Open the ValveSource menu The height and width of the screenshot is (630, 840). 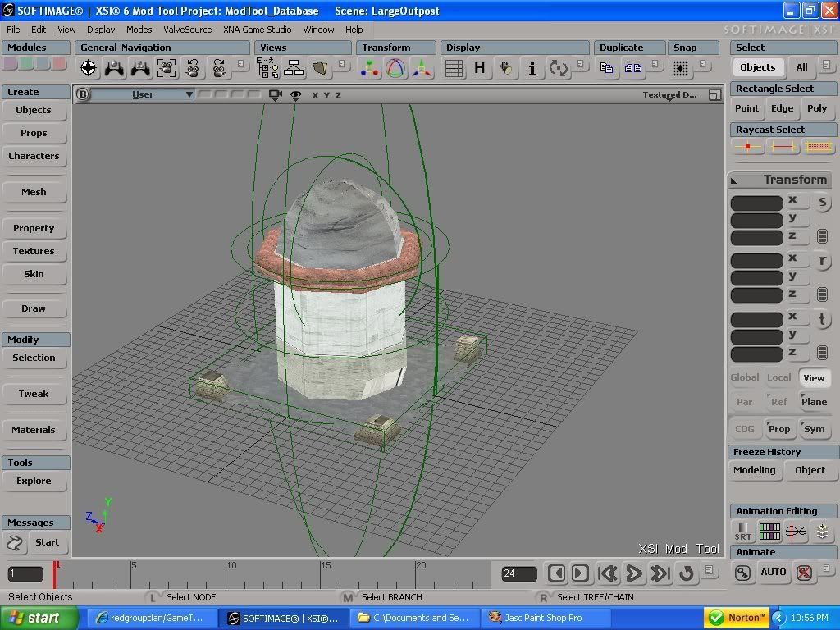(x=188, y=30)
